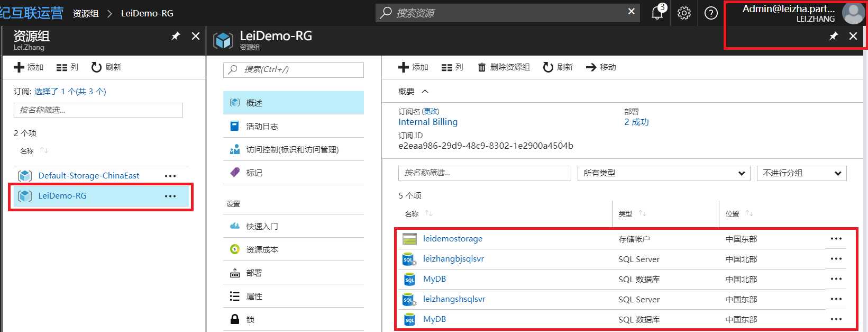Open Access control (IAM) menu item
Viewport: 868px width, 332px height.
click(294, 149)
